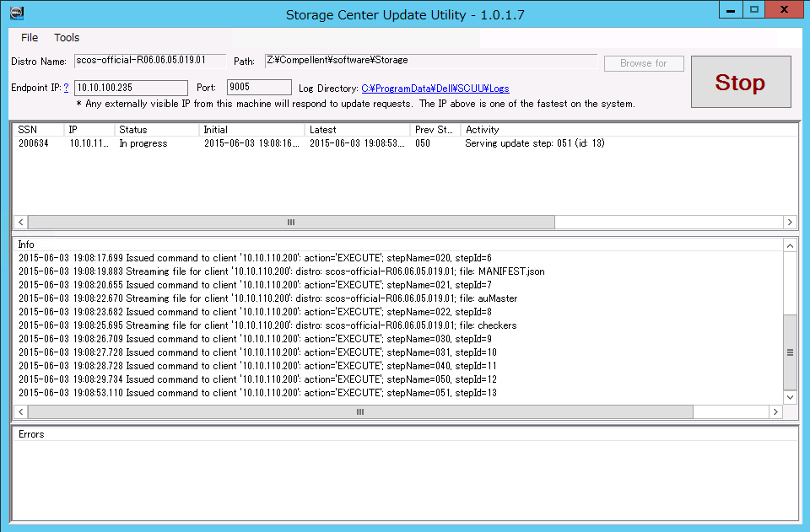Click the right arrow of the SSN table scrollbar
810x532 pixels.
pyautogui.click(x=790, y=223)
